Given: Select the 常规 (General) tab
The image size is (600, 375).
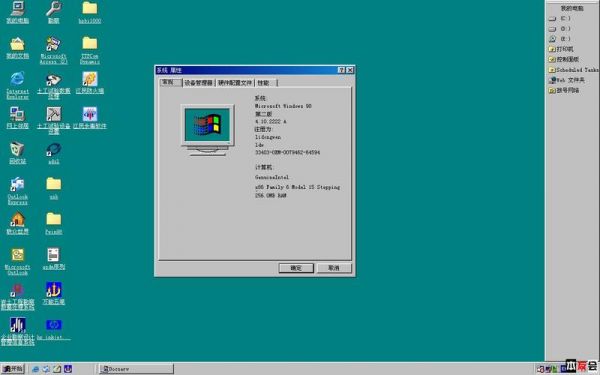Looking at the screenshot, I should coord(170,82).
